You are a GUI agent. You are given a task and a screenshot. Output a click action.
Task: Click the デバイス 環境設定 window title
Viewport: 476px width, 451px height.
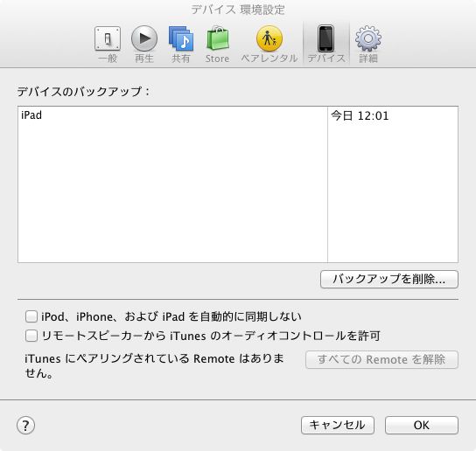[x=238, y=10]
